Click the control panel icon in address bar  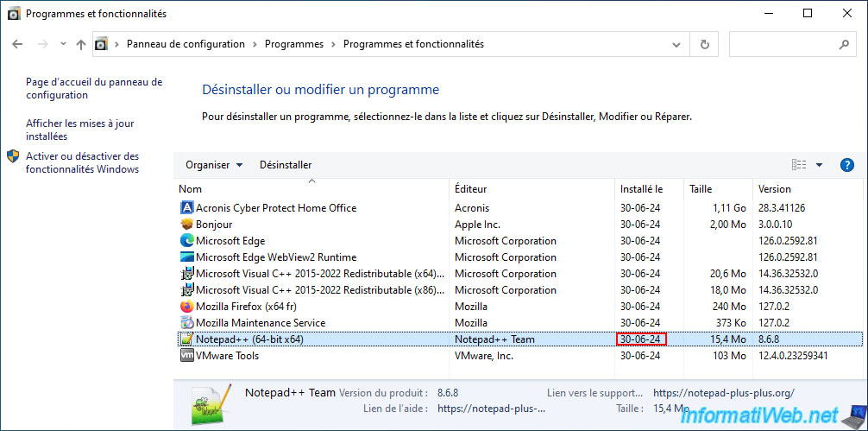101,44
